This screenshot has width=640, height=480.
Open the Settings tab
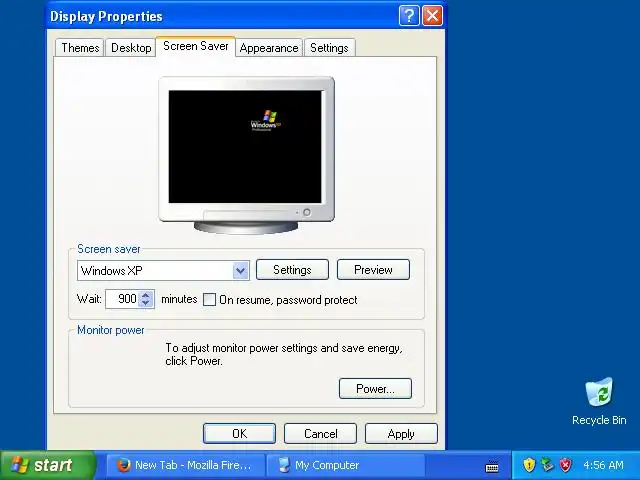pyautogui.click(x=329, y=48)
